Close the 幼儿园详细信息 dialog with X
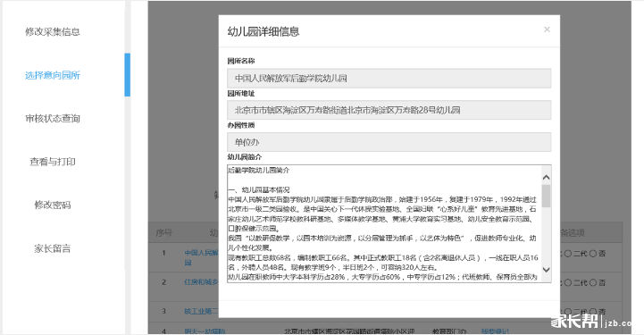This screenshot has height=335, width=644. point(547,29)
